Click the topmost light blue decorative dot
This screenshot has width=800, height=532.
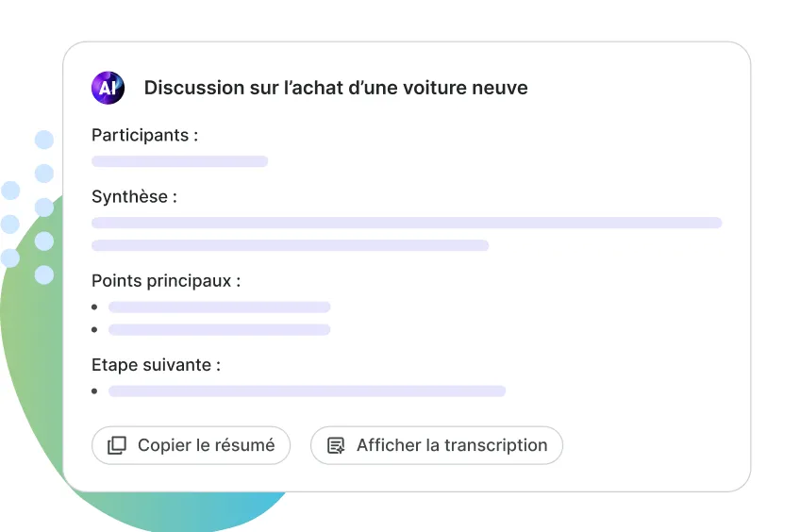point(44,141)
